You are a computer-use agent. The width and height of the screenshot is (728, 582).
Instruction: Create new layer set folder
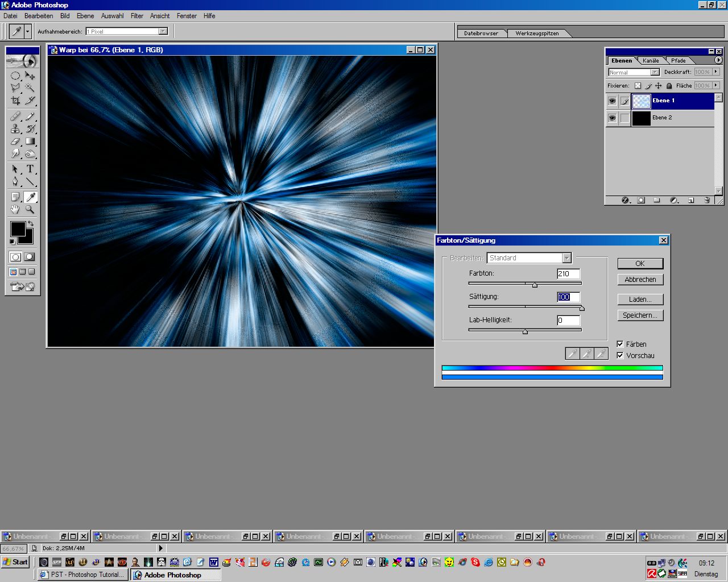(657, 200)
